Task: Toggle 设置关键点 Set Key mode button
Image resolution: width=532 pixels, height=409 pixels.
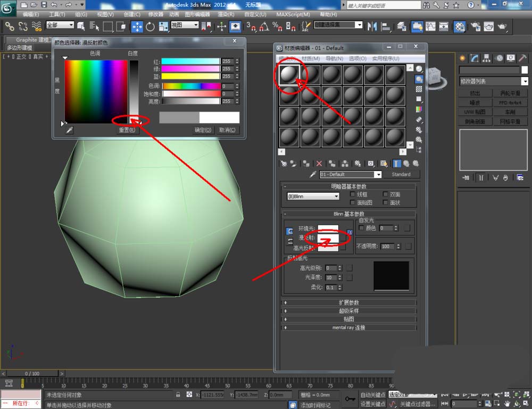Action: (x=372, y=404)
